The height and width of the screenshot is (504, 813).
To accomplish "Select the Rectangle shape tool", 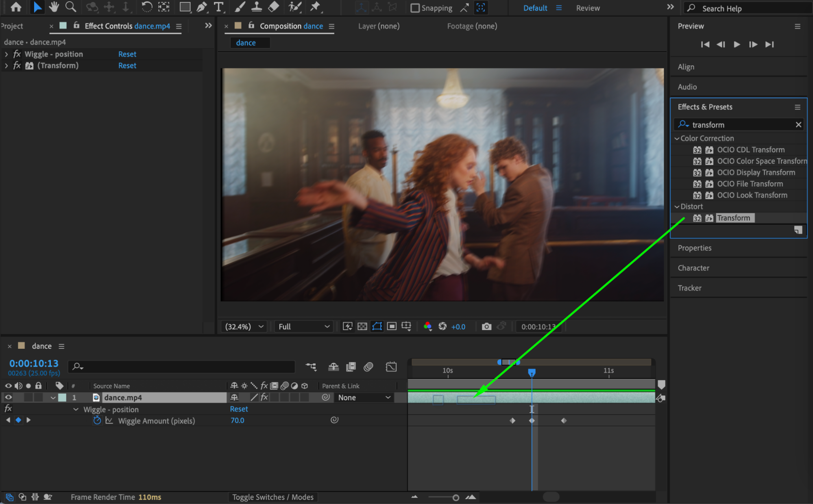I will pyautogui.click(x=185, y=7).
